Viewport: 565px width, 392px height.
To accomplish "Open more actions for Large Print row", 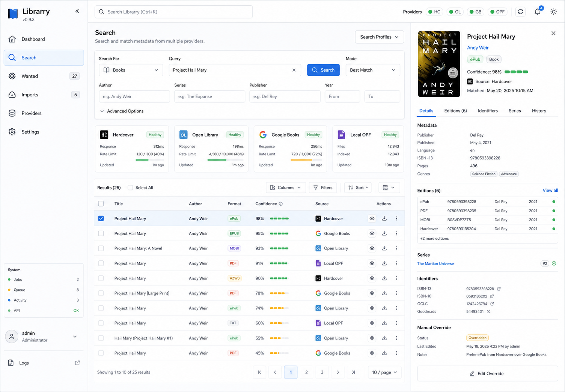I will click(396, 293).
